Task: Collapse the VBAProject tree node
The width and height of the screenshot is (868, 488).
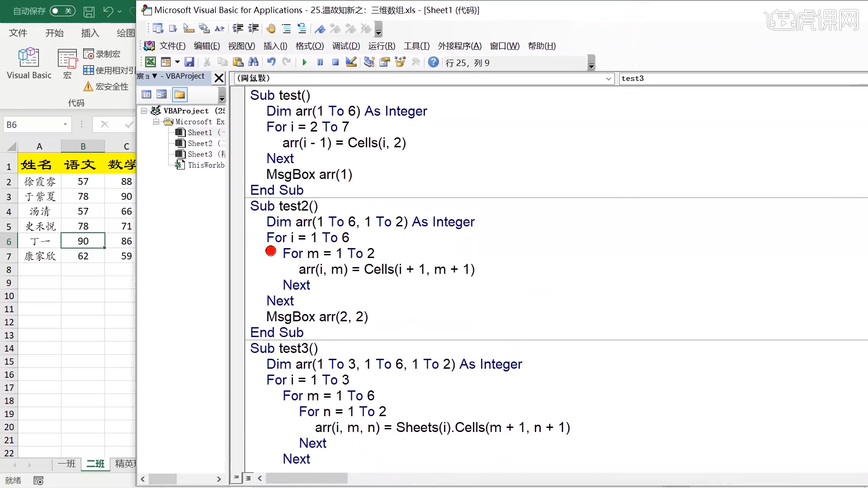Action: pos(144,111)
